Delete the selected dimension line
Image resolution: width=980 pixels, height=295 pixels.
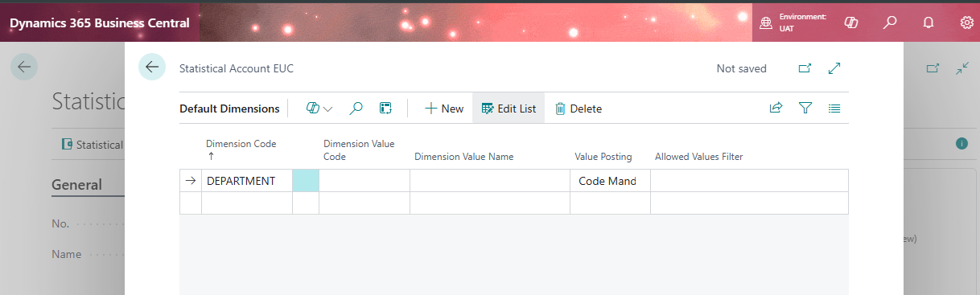click(x=578, y=108)
